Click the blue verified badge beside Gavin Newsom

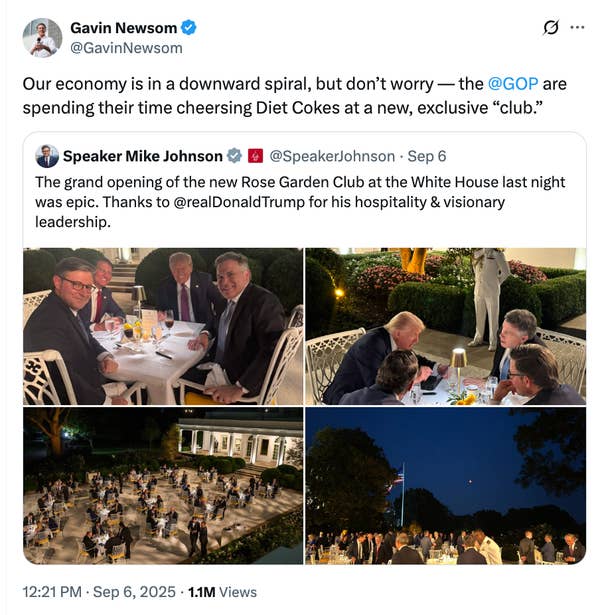tap(189, 27)
